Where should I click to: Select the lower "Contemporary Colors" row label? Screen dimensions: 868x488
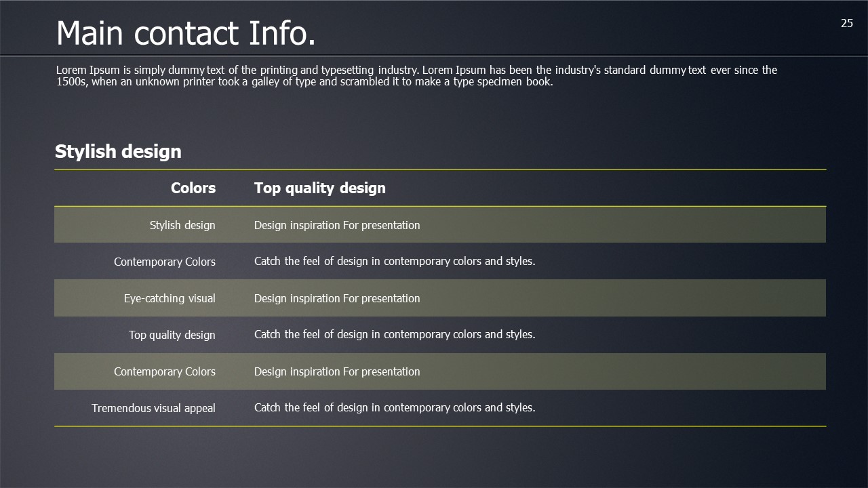165,371
